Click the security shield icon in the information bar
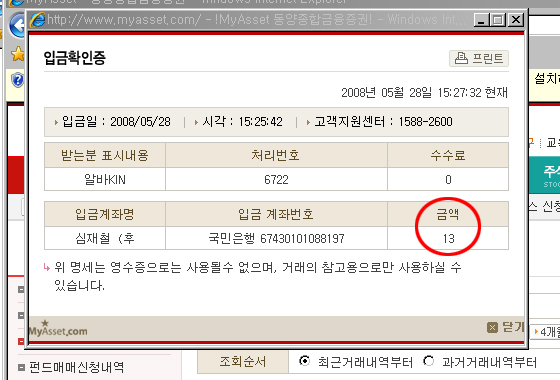 (x=17, y=80)
